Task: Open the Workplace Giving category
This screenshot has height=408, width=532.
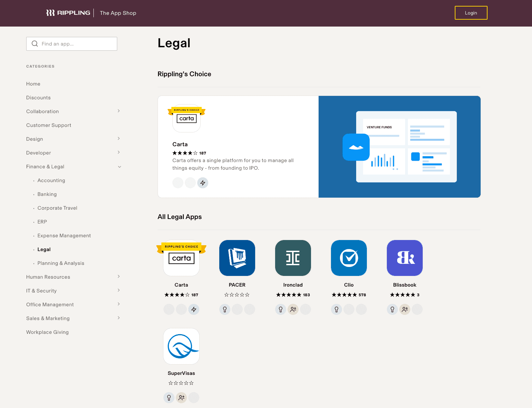Action: (x=47, y=332)
